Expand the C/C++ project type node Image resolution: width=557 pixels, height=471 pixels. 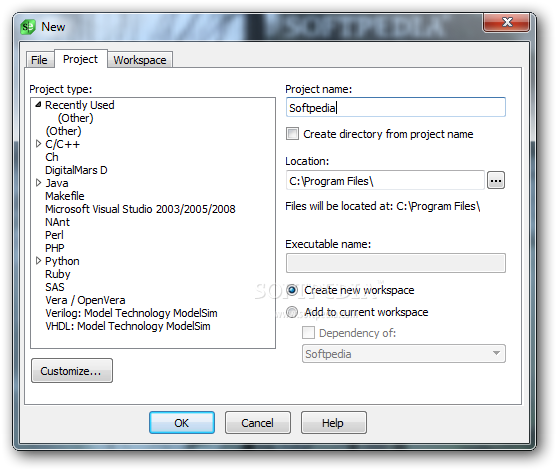click(38, 144)
